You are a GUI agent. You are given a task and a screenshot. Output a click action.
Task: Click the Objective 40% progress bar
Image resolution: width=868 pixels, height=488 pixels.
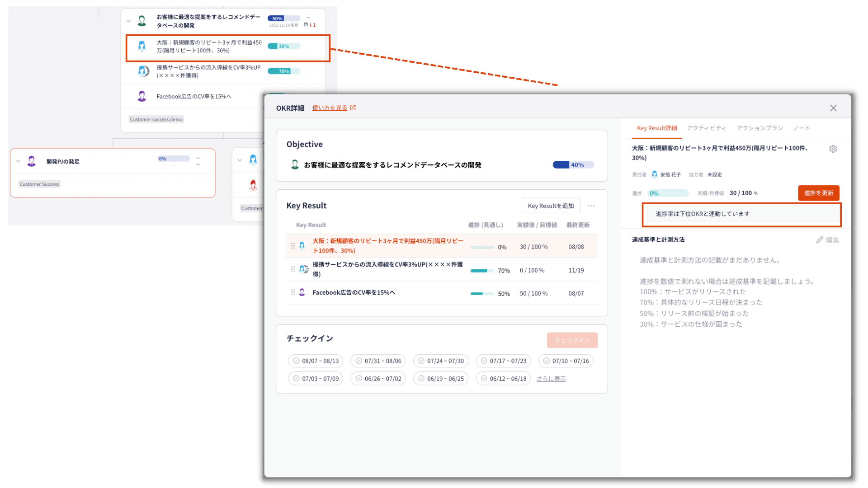[x=573, y=165]
